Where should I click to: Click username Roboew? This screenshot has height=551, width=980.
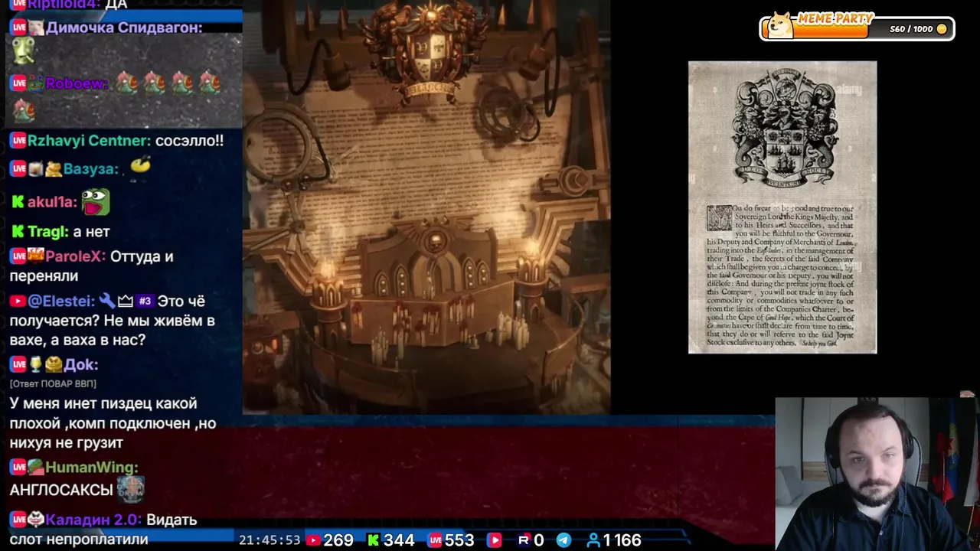click(77, 83)
